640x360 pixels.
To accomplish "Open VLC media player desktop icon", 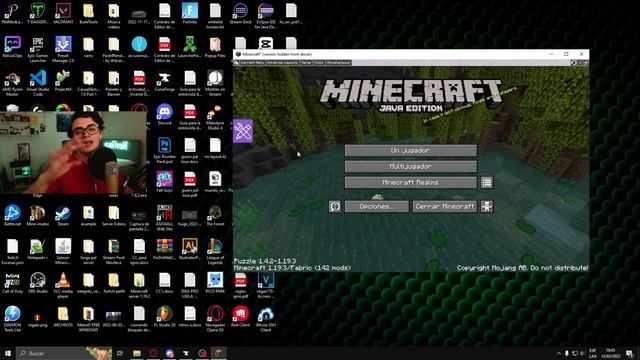I will click(x=63, y=285).
